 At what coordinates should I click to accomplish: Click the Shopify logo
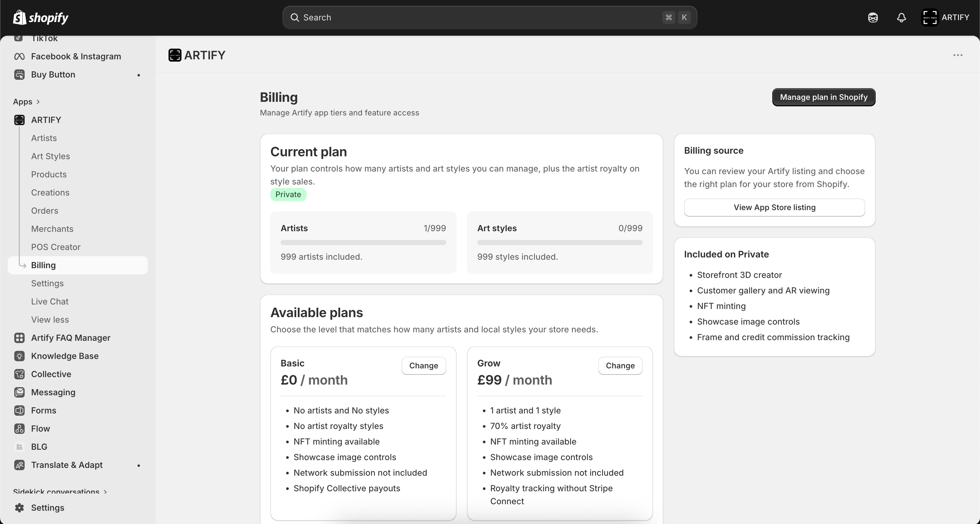point(41,18)
